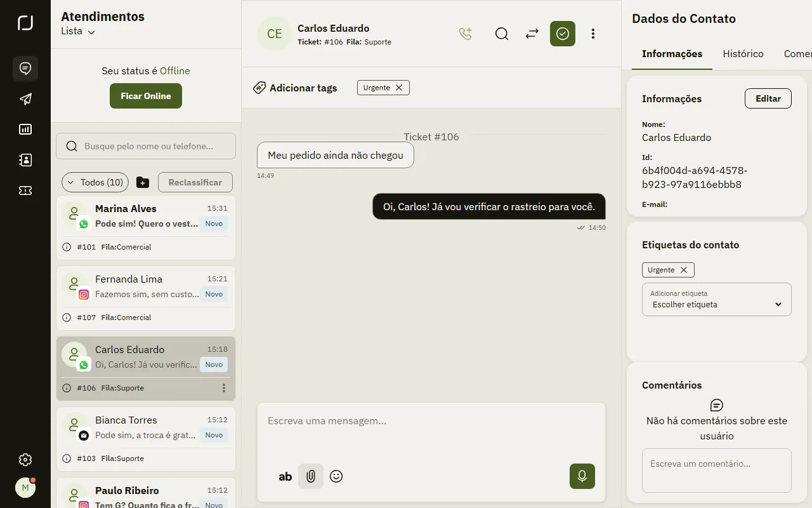Start a call with phone-plus icon
The height and width of the screenshot is (508, 812).
point(466,34)
